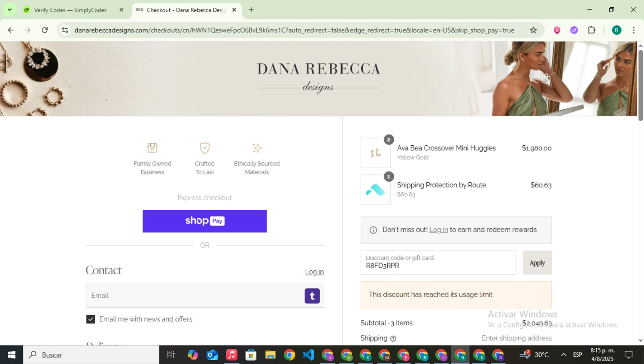Viewport: 644px width, 364px height.
Task: Close the Checkout tab
Action: (234, 10)
